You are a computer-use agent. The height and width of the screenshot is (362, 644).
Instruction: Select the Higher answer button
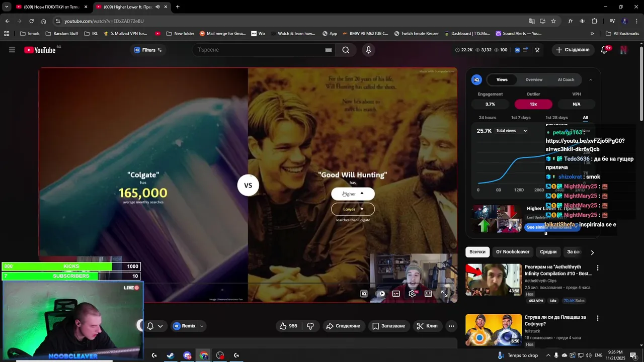pos(353,194)
